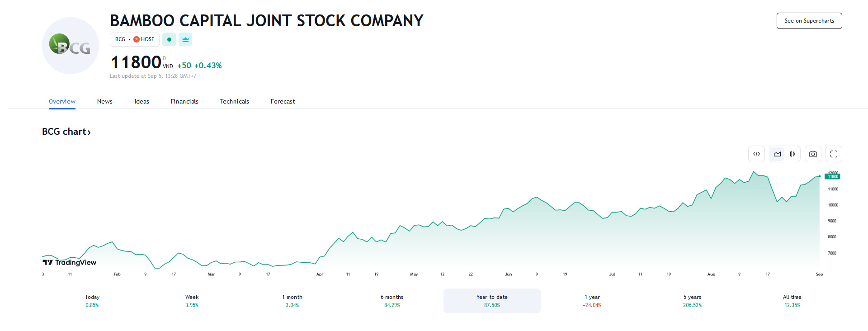Screen dimensions: 868x331
Task: Open the News tab
Action: pos(105,102)
